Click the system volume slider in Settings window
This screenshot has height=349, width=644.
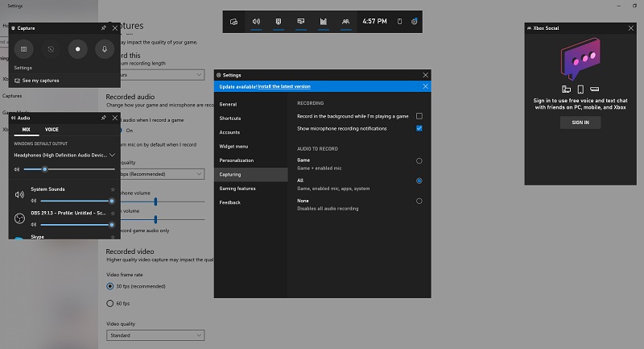[162, 219]
